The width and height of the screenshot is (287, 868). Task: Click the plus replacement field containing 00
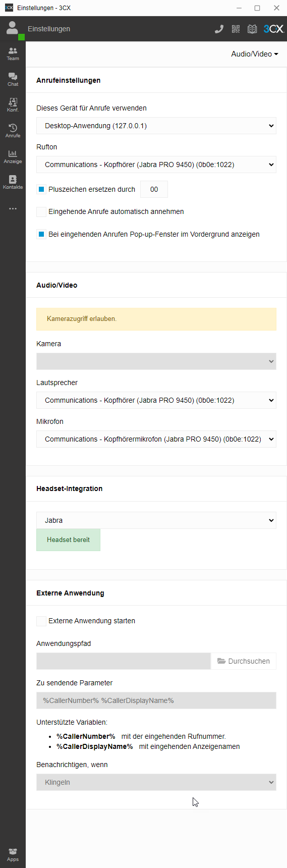(154, 189)
